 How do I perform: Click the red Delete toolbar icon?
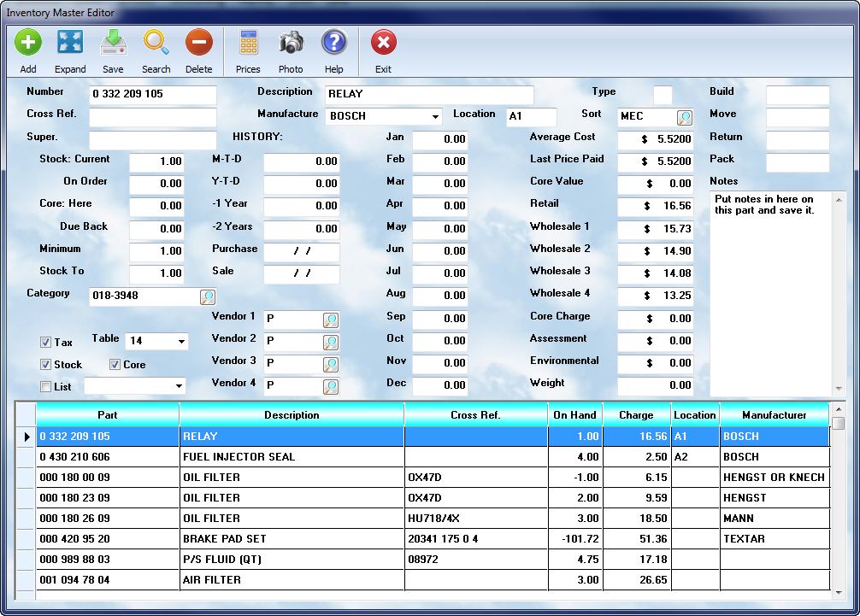198,43
